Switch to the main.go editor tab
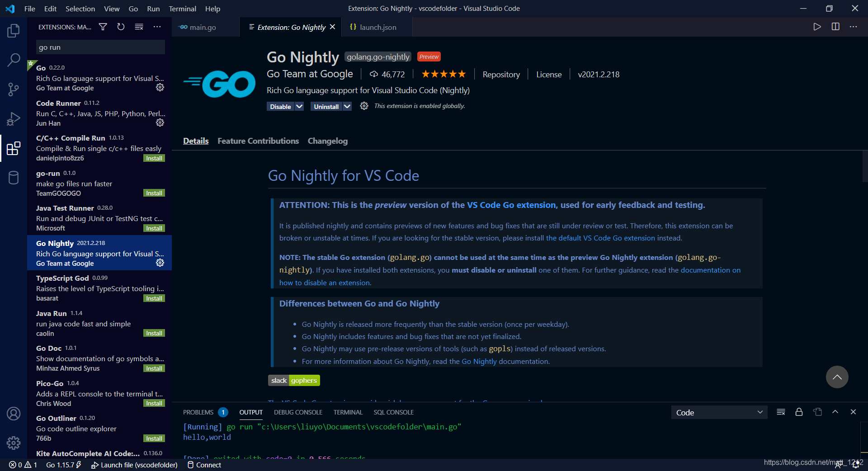868x471 pixels. pos(206,27)
